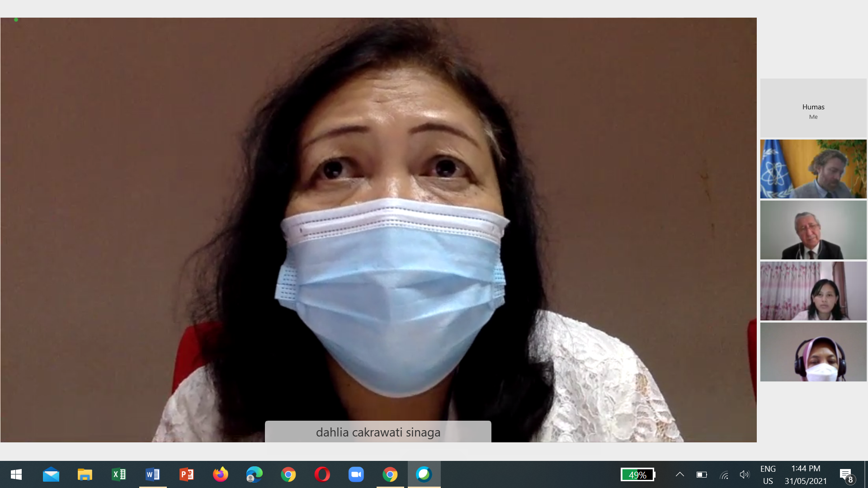Select participant thumbnail with blue flag
The width and height of the screenshot is (868, 488).
click(x=813, y=169)
